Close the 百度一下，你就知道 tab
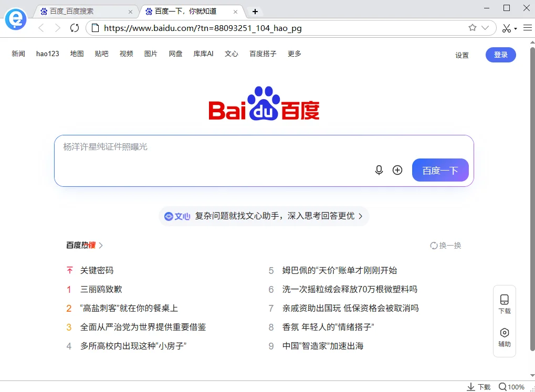This screenshot has width=535, height=392. [x=235, y=12]
